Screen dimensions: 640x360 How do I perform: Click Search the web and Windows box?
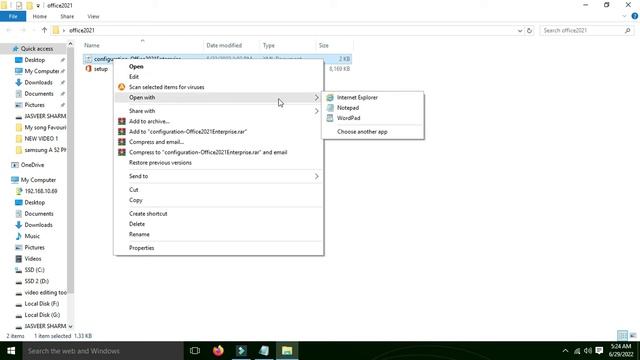(103, 351)
